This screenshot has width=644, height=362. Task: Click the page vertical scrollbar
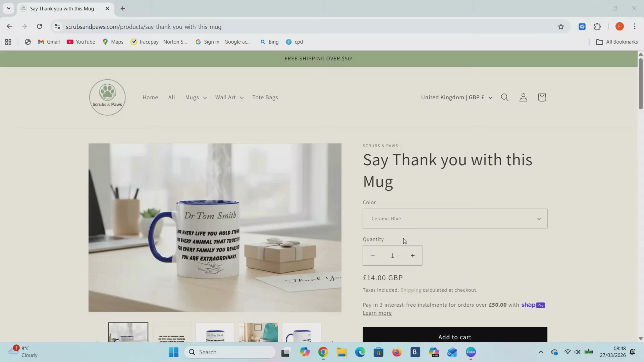640,84
